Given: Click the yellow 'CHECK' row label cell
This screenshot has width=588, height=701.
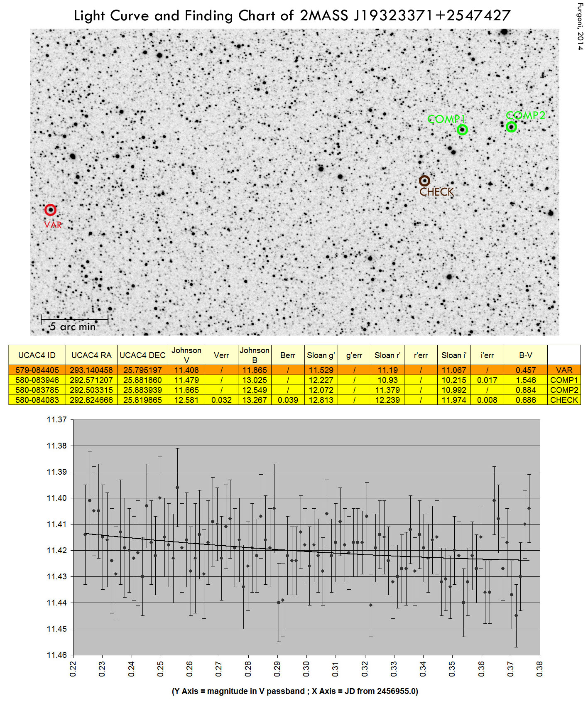Looking at the screenshot, I should tap(564, 400).
